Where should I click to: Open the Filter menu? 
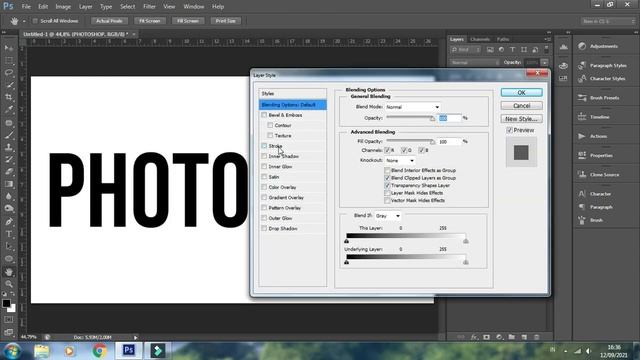click(149, 7)
